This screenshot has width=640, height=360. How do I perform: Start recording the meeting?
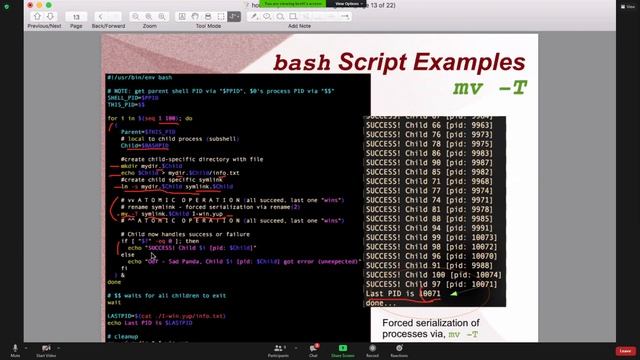[x=372, y=350]
